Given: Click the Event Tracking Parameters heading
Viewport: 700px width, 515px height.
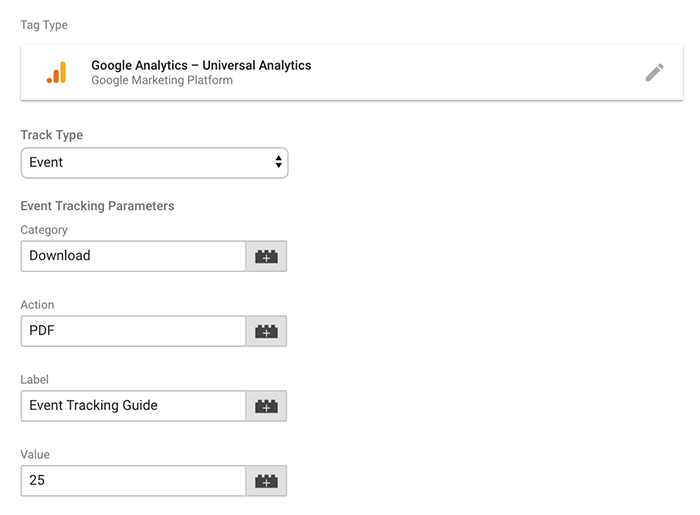Looking at the screenshot, I should point(97,206).
